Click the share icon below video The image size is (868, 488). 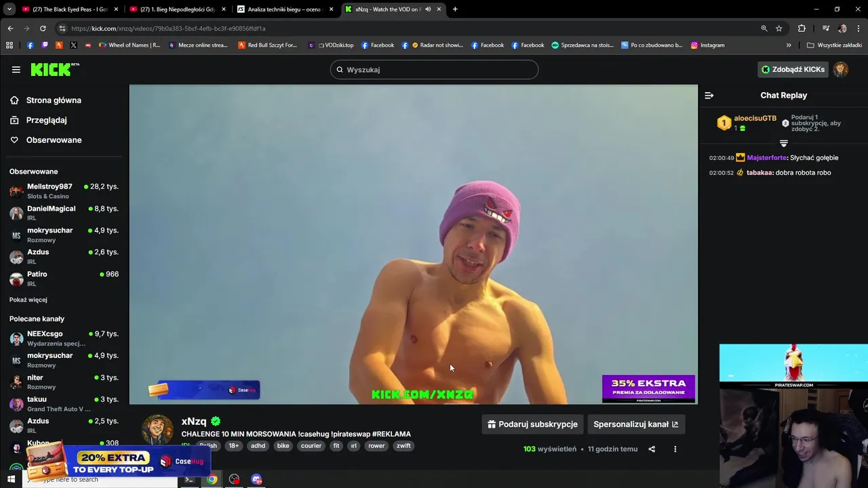pos(652,449)
